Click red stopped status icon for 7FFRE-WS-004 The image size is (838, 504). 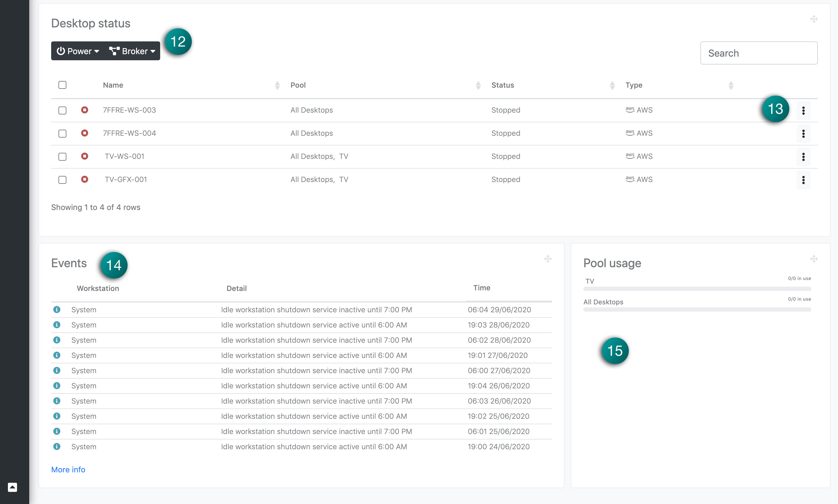[x=85, y=133]
